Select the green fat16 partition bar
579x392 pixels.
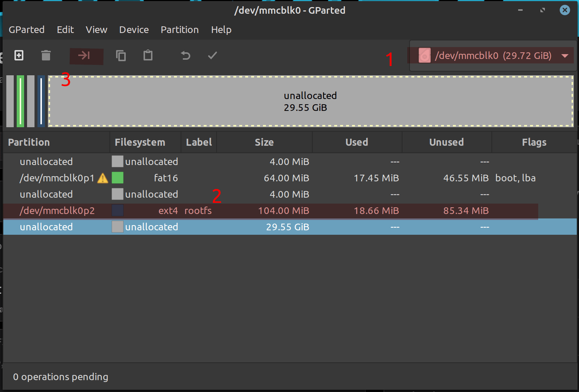click(20, 101)
